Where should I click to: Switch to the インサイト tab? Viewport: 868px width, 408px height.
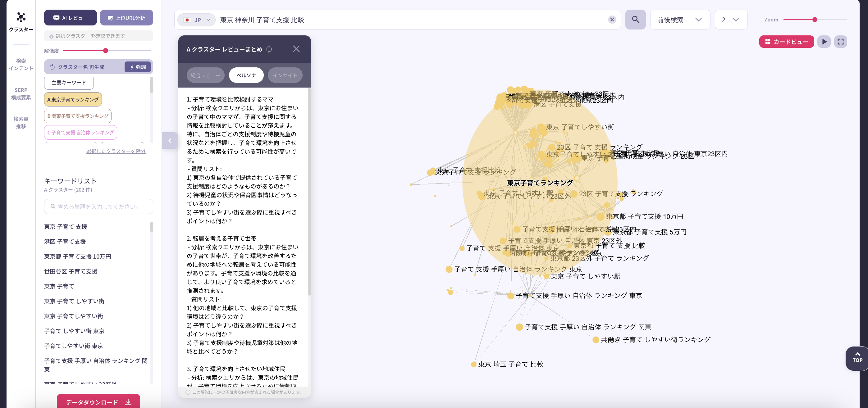click(285, 75)
